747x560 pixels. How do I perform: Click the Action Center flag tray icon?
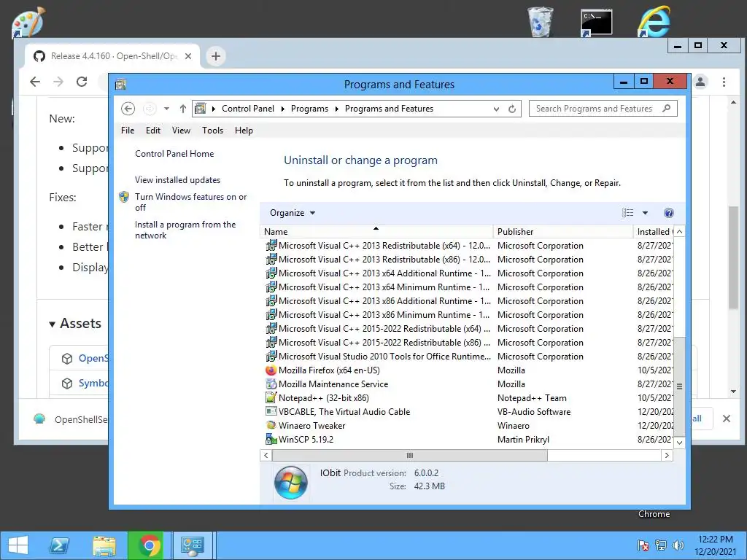643,545
